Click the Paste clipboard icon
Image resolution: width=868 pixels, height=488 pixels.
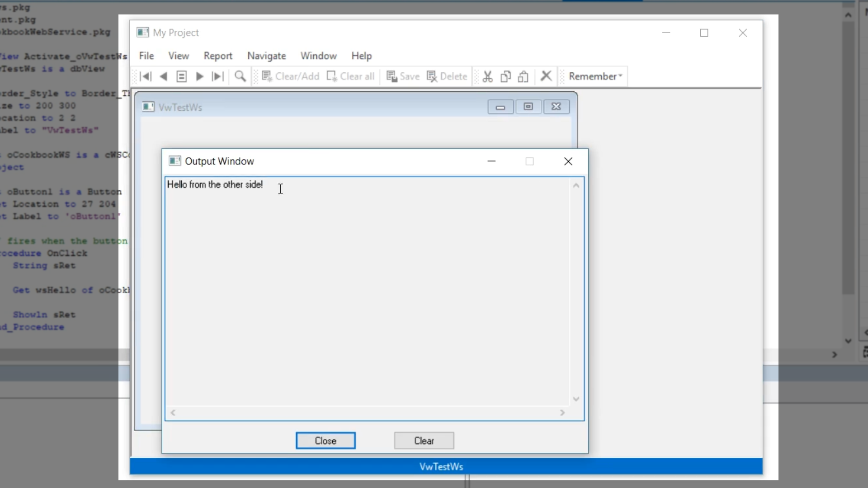(523, 76)
